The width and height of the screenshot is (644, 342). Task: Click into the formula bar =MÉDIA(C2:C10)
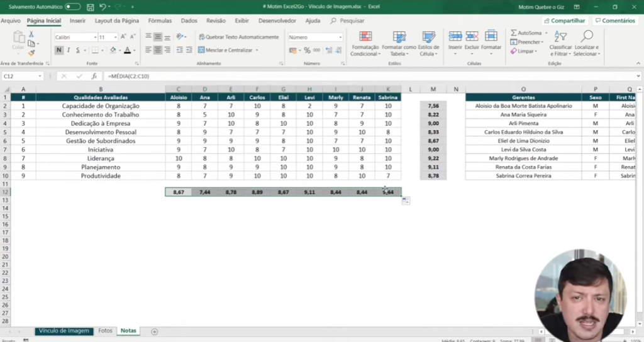(x=371, y=76)
